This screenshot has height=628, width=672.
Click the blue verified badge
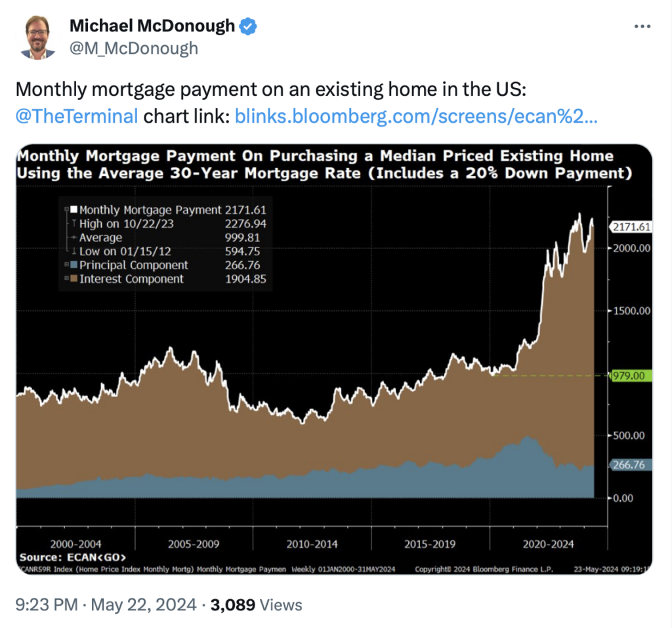pos(248,26)
